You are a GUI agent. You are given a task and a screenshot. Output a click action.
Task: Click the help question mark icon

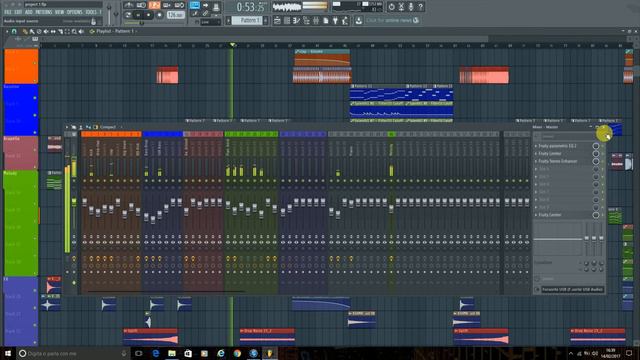[420, 7]
